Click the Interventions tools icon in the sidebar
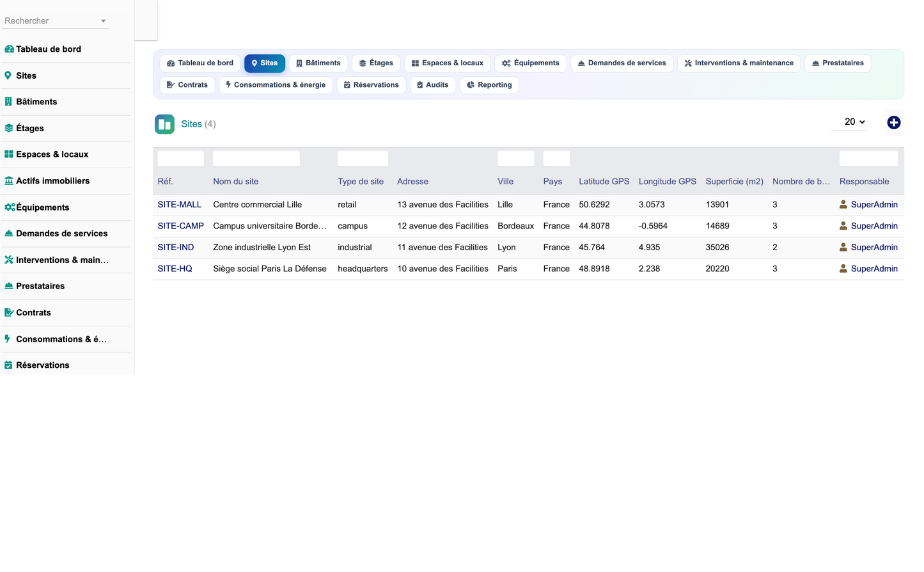 coord(9,260)
